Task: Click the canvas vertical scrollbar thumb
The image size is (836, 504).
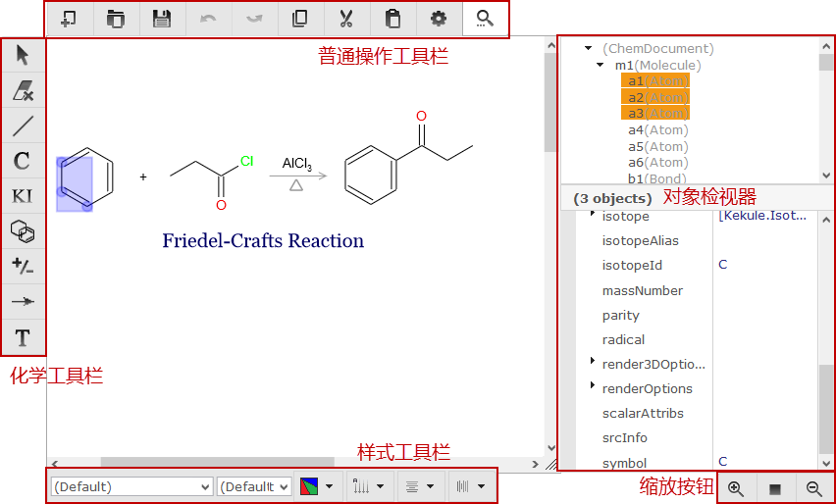Action: [550, 102]
